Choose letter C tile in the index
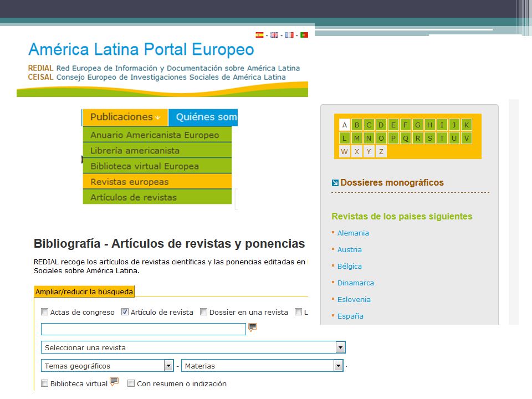The width and height of the screenshot is (532, 399). pyautogui.click(x=369, y=125)
